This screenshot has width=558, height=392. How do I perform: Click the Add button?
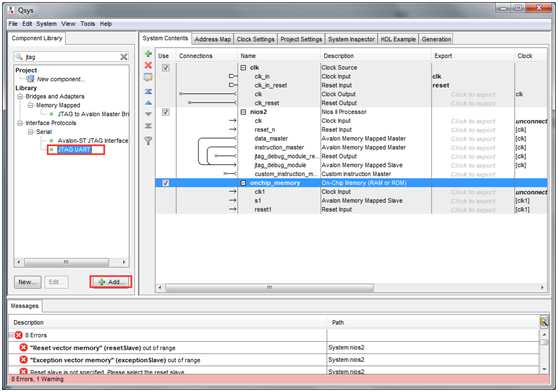tap(111, 282)
